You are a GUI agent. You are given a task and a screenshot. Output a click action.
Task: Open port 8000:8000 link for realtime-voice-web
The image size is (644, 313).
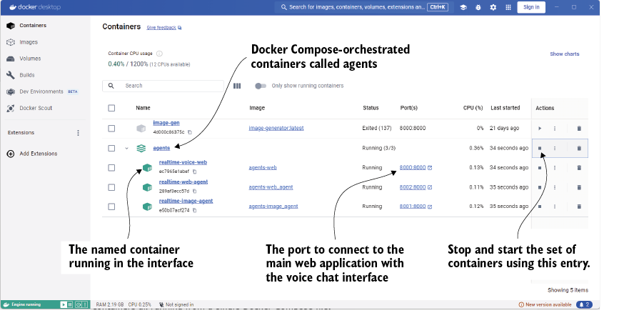(416, 167)
